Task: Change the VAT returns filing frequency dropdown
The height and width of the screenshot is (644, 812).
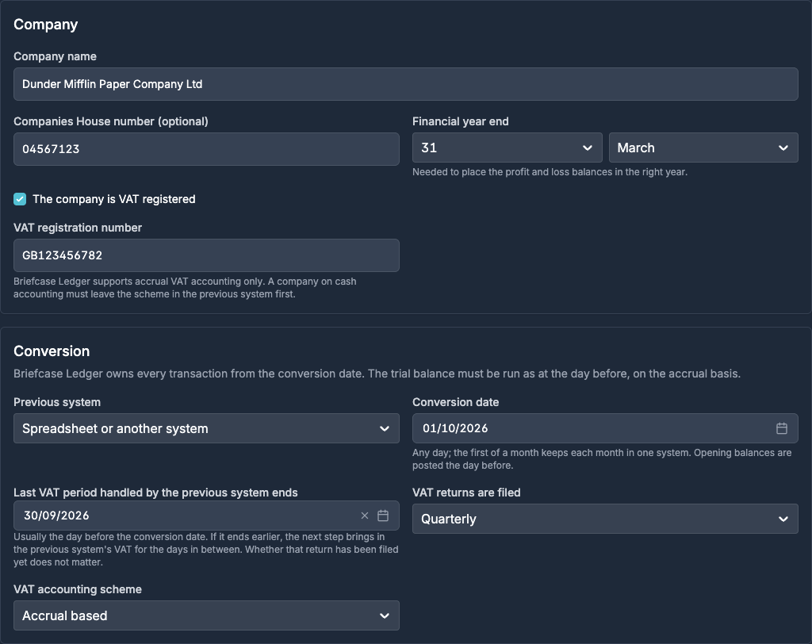Action: click(x=605, y=519)
